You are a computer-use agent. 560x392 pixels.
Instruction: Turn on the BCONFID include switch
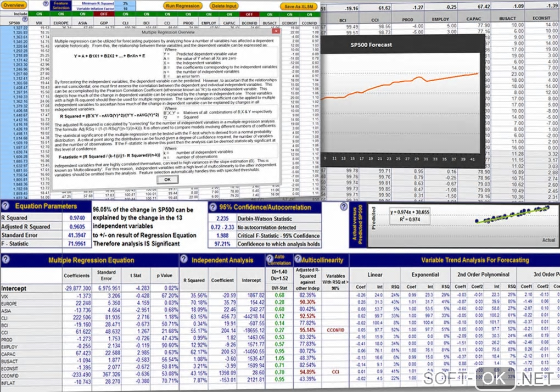click(x=249, y=14)
